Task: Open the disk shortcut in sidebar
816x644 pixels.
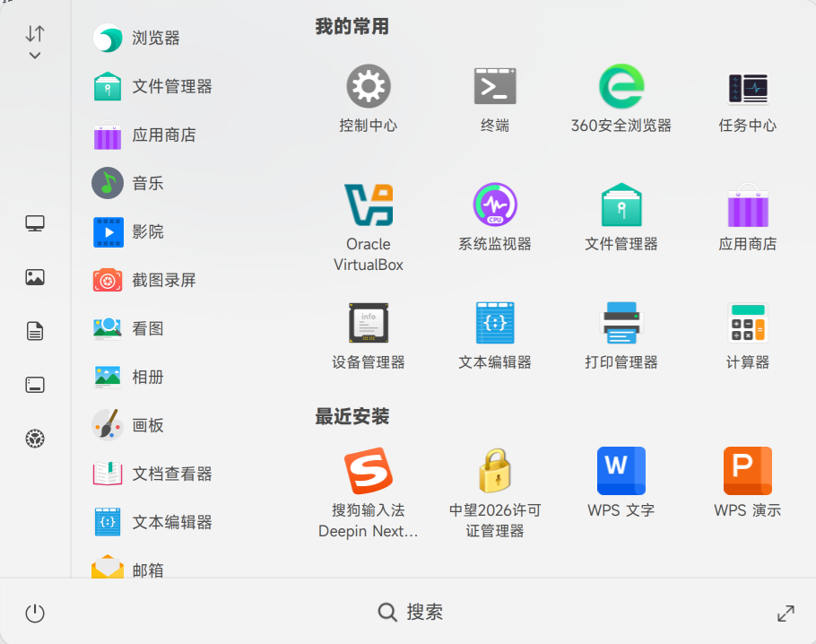Action: coord(35,385)
